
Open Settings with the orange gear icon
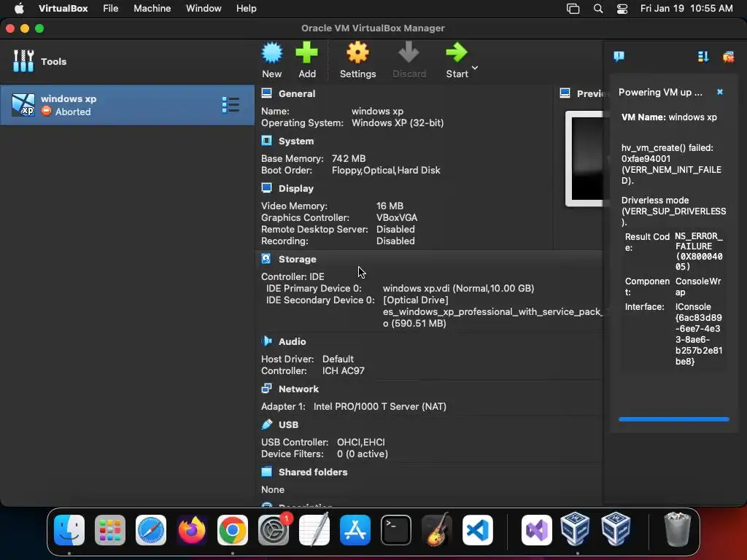357,52
